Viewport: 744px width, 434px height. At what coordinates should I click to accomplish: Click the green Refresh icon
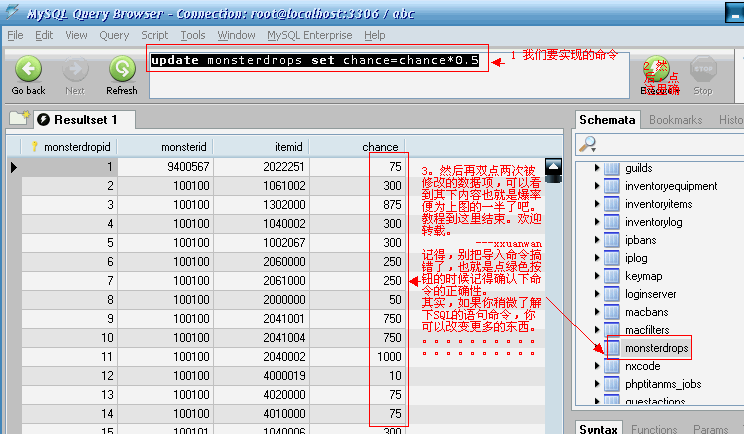click(122, 69)
